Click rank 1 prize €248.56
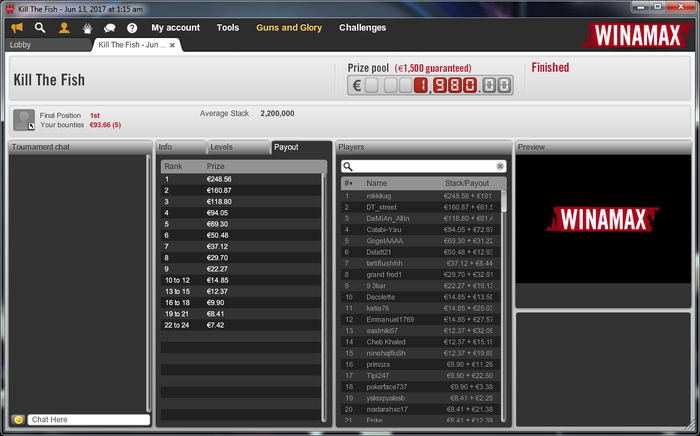This screenshot has width=700, height=436. pos(219,179)
